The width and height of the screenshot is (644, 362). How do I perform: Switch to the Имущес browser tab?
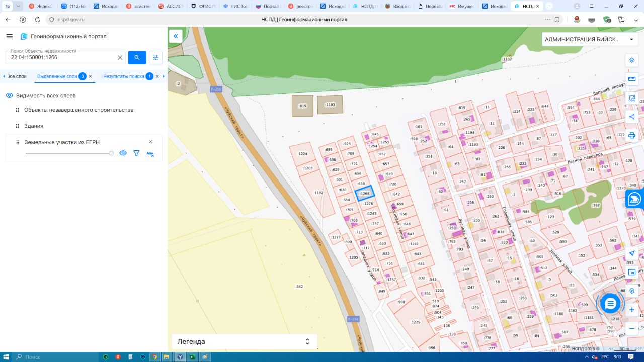[462, 6]
